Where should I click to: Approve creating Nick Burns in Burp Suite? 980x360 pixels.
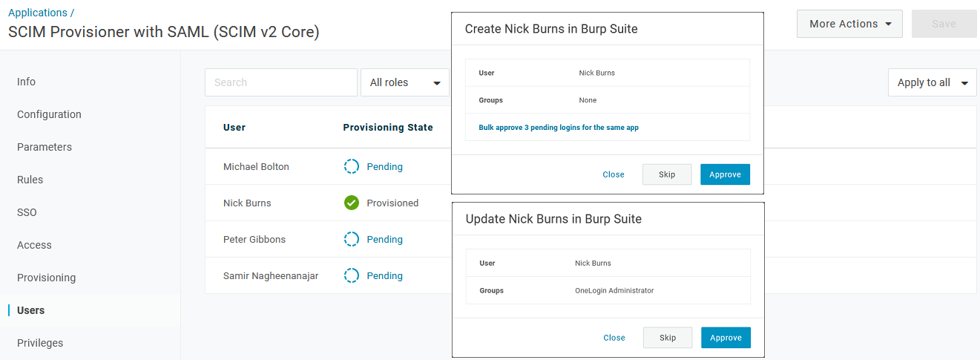pyautogui.click(x=725, y=174)
